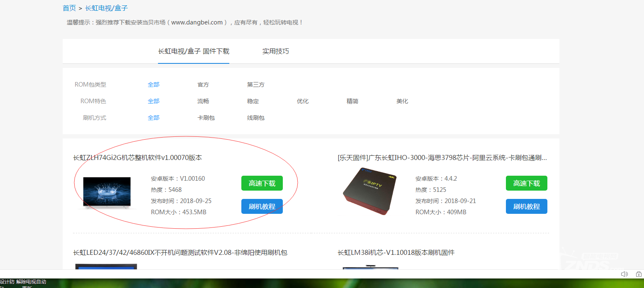Image resolution: width=644 pixels, height=288 pixels.
Task: Filter ROM feature by 精简
Action: 352,101
